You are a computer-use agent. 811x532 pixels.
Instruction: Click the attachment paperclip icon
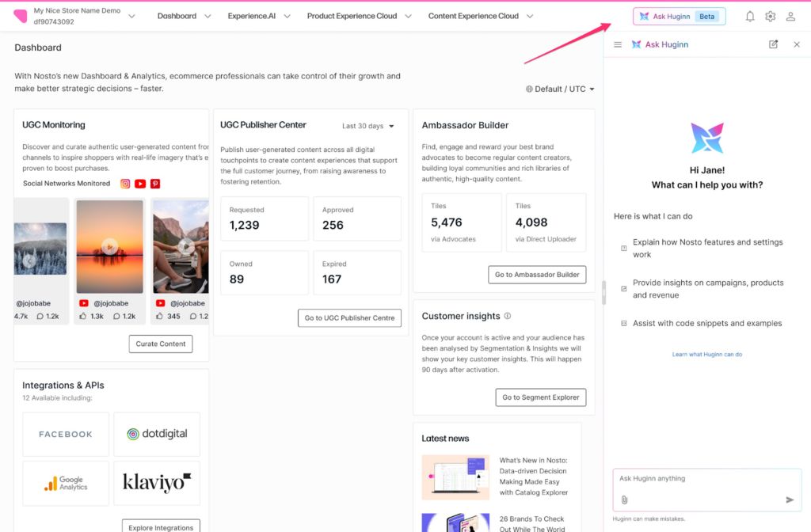click(x=624, y=500)
